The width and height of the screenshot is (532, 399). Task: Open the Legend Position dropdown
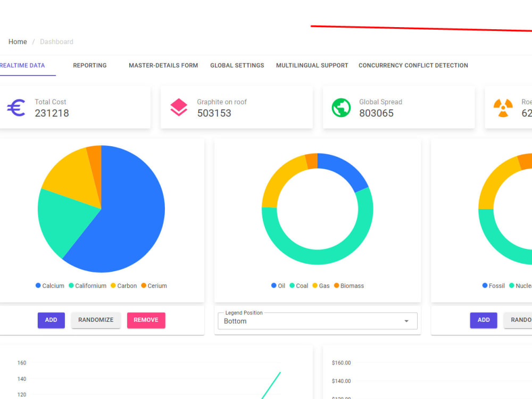coord(318,321)
